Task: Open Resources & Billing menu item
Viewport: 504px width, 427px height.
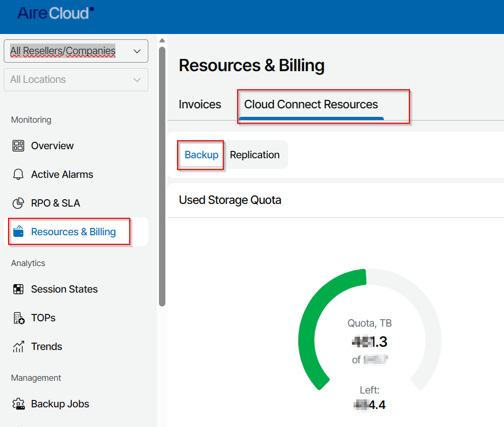Action: point(76,232)
